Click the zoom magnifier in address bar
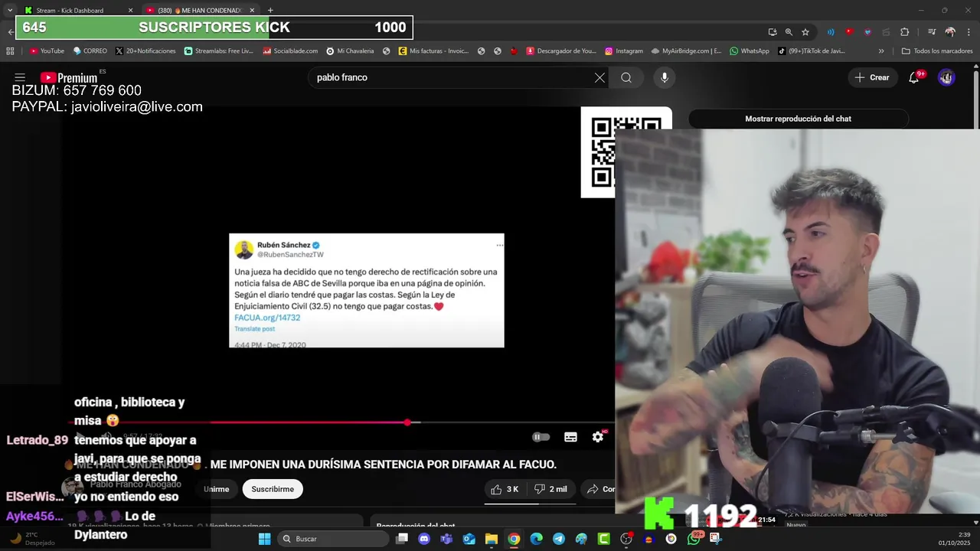 [x=789, y=32]
